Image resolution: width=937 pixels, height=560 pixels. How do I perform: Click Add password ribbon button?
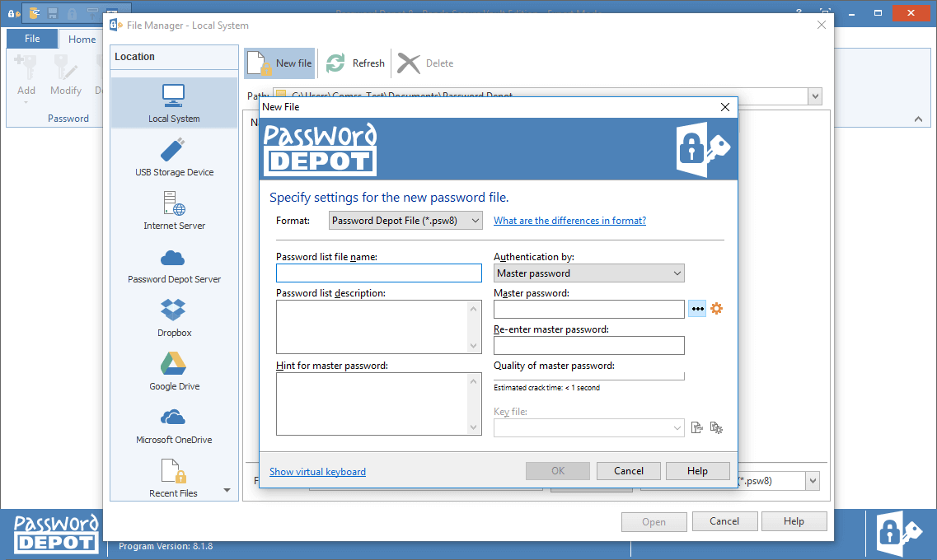point(26,79)
